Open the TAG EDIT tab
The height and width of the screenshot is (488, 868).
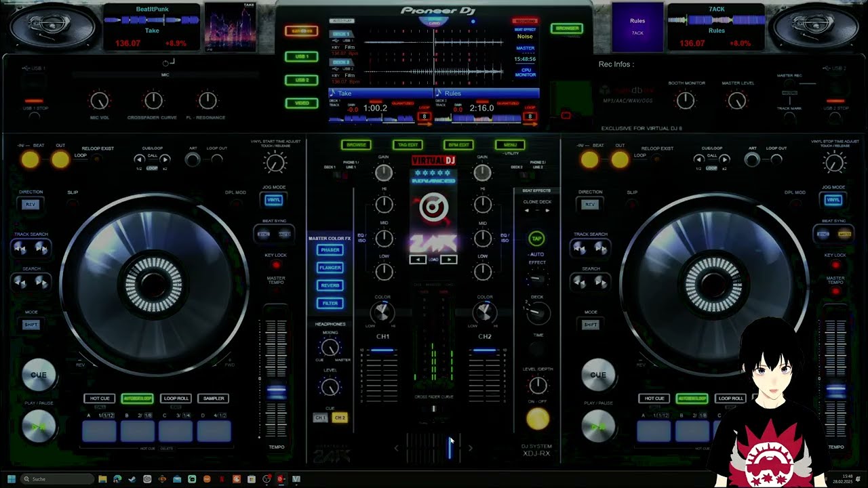408,144
